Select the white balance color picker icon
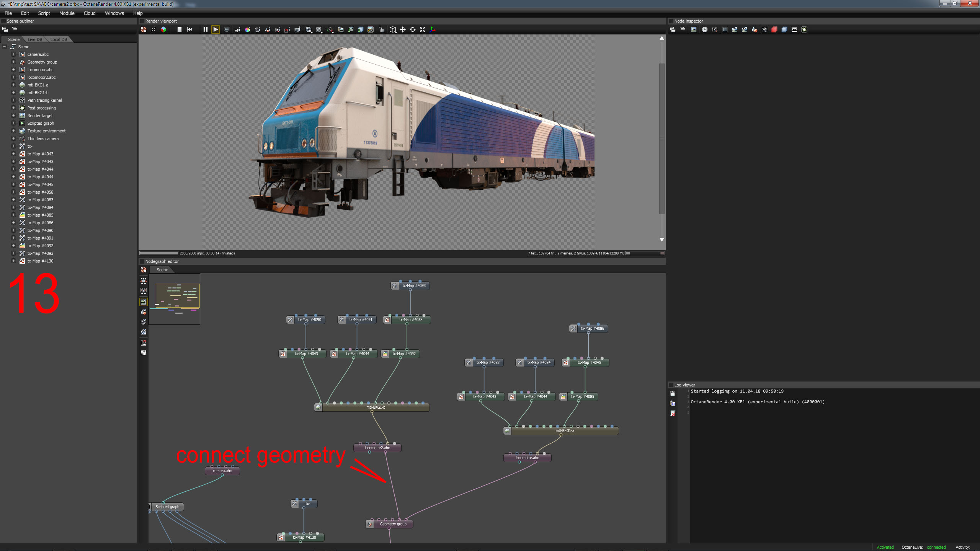The width and height of the screenshot is (980, 551). 247,29
